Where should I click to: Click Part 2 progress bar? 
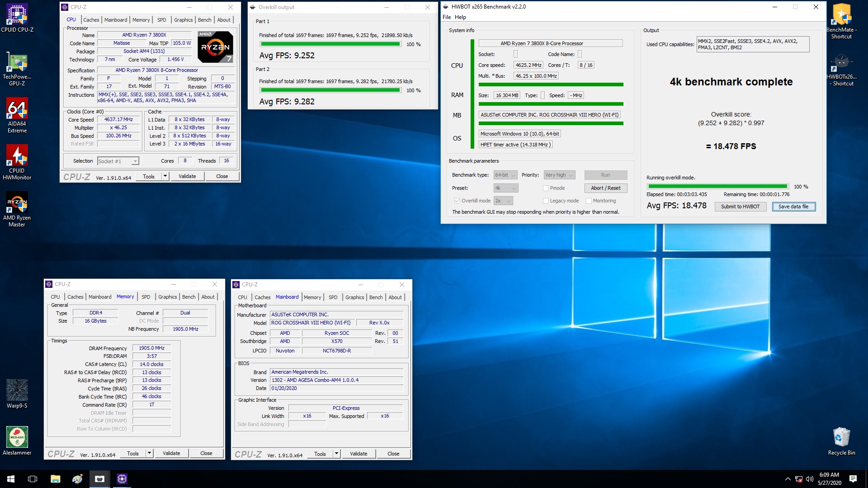[330, 90]
